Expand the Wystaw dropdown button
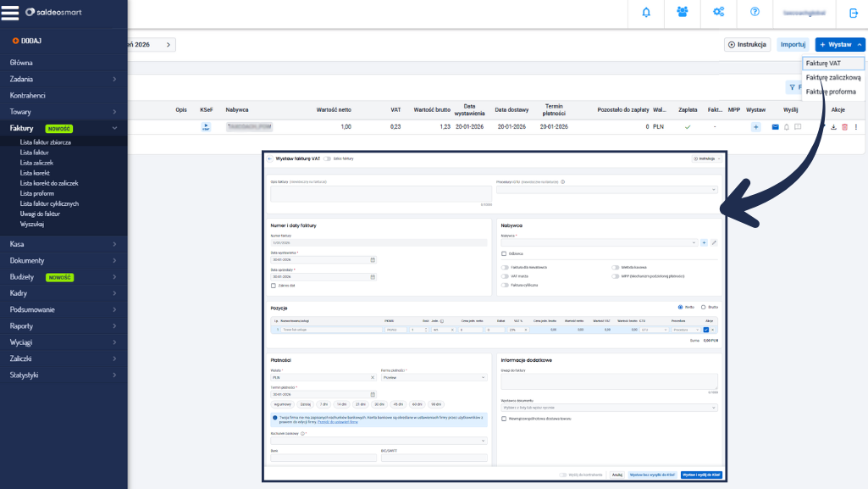Screen dimensions: 868x489 point(839,44)
